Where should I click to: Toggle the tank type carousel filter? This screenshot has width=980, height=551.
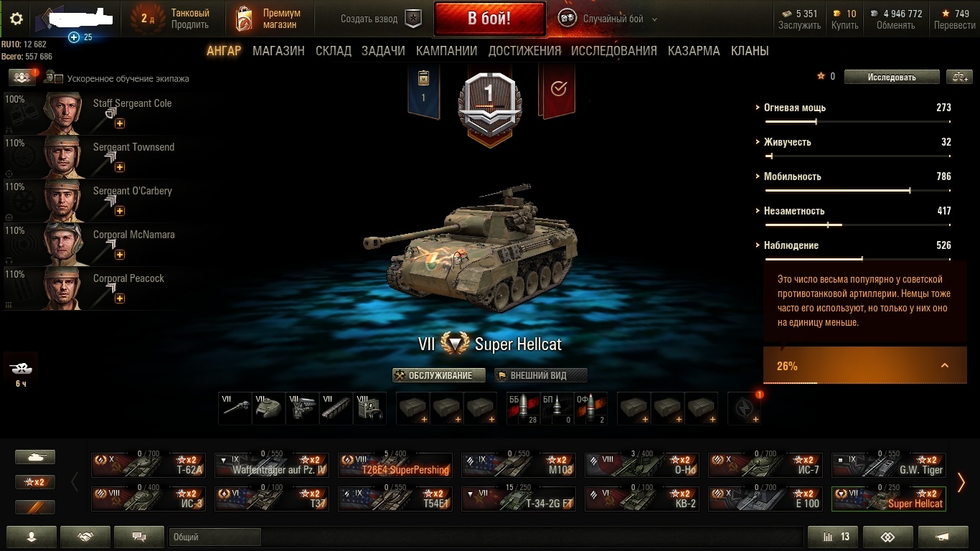[x=35, y=457]
